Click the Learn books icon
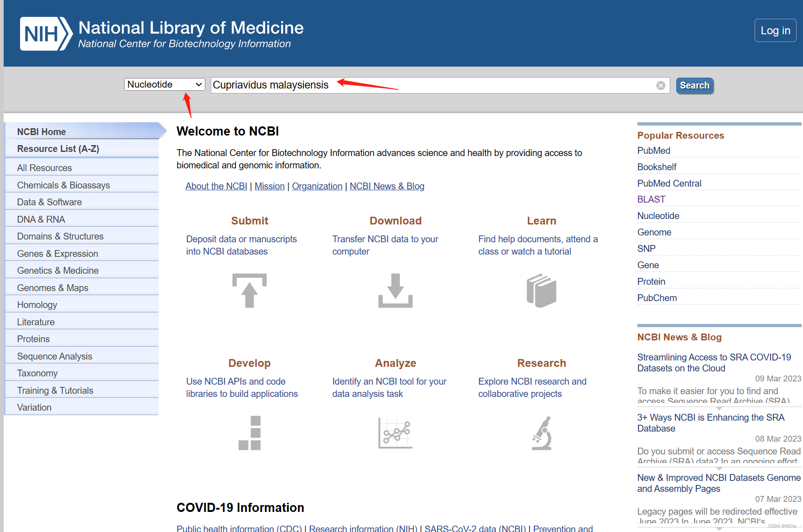The width and height of the screenshot is (803, 532). [542, 291]
